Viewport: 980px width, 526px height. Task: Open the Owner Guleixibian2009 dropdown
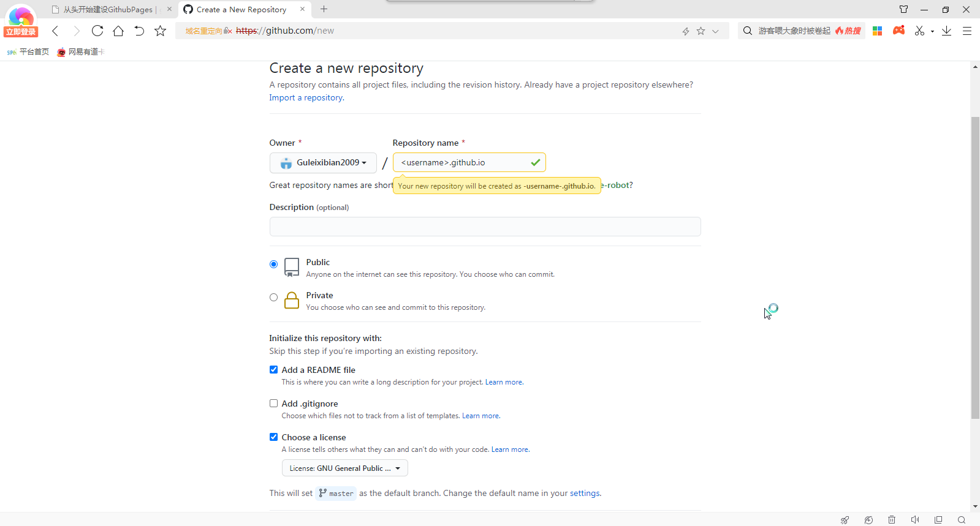pos(323,163)
